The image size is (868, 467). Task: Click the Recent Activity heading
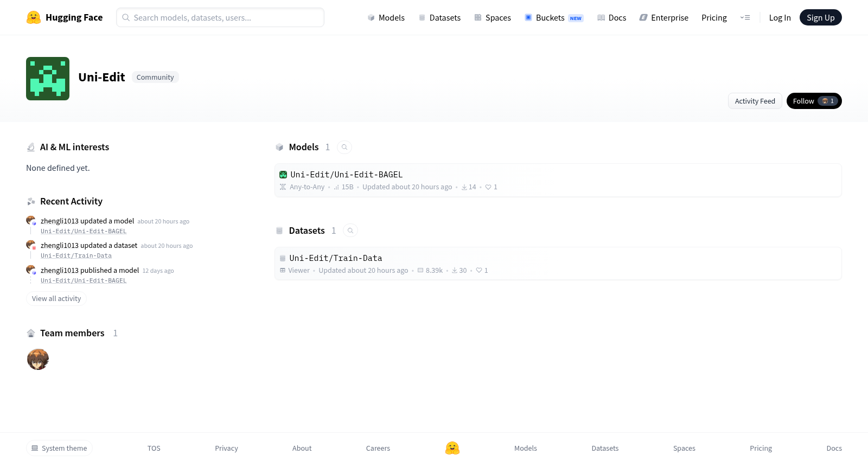coord(71,201)
